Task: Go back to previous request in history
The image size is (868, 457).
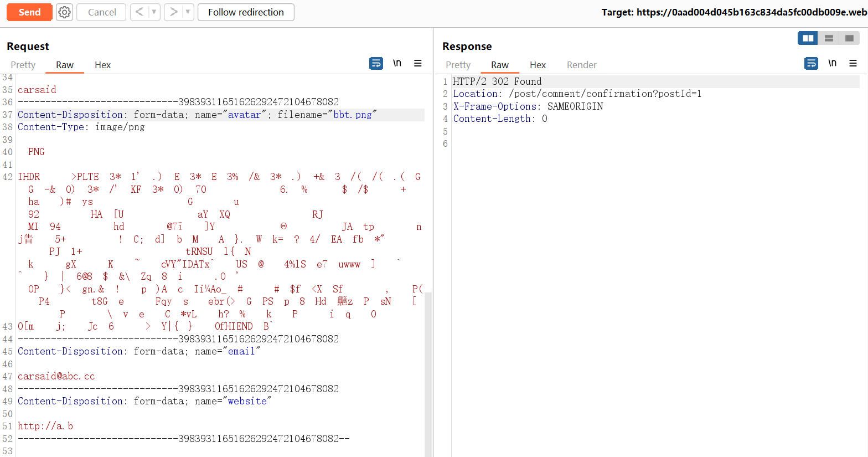Action: pos(139,12)
